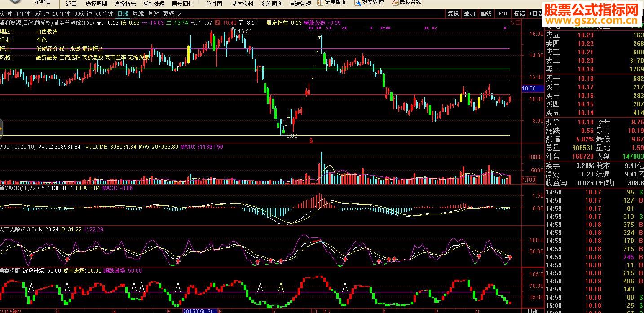Switch to the 60分钟 period tab

[x=104, y=14]
